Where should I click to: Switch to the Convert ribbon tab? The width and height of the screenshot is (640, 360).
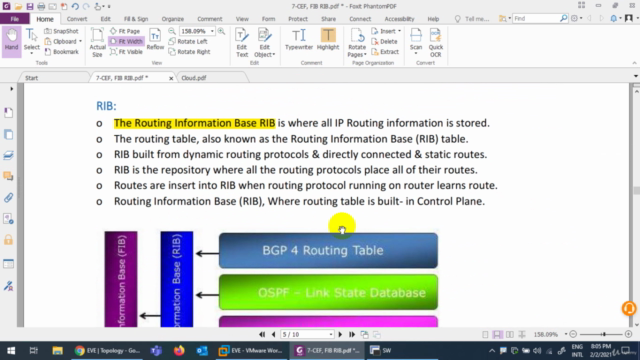tap(77, 19)
